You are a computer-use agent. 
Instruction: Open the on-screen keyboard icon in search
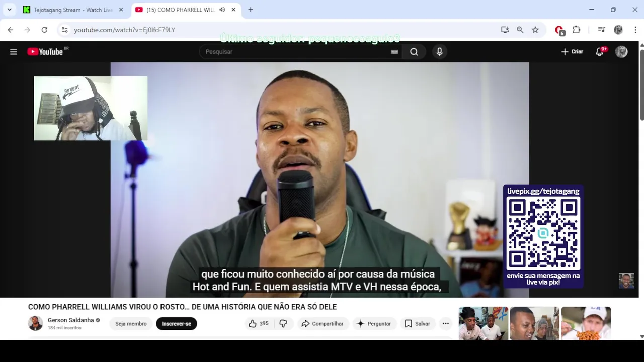click(394, 52)
